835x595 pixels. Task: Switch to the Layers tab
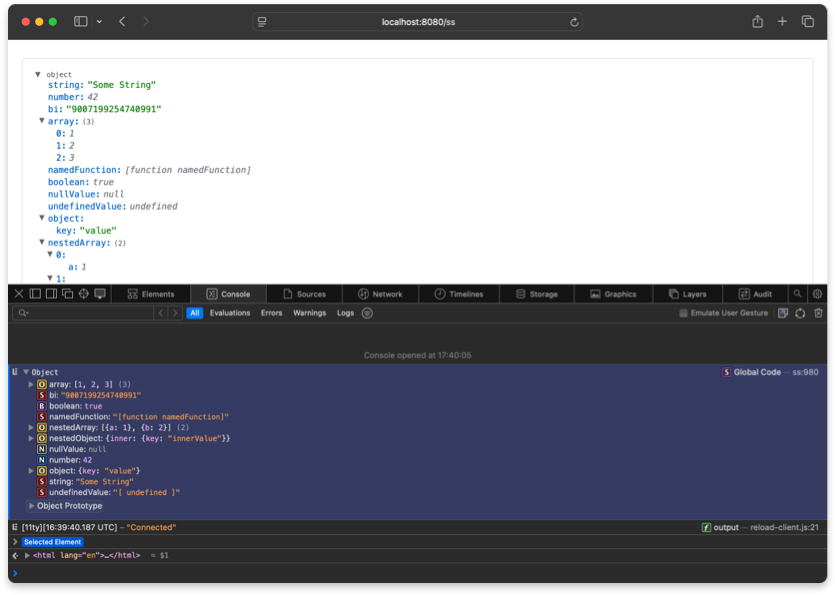687,294
